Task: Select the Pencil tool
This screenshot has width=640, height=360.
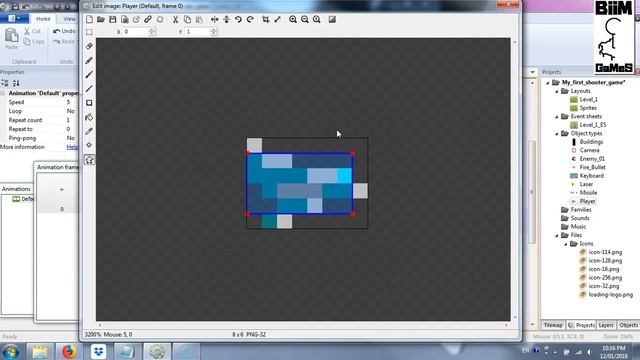Action: click(89, 60)
